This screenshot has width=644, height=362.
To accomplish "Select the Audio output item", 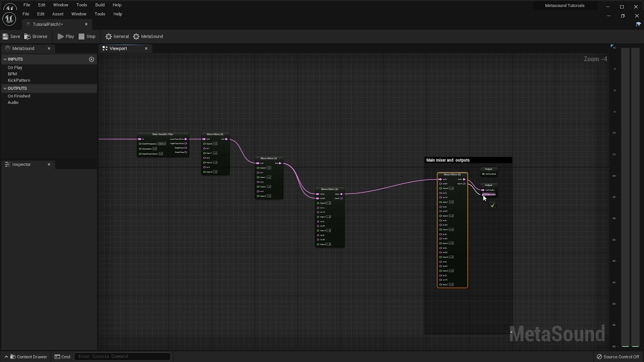I will [x=13, y=103].
